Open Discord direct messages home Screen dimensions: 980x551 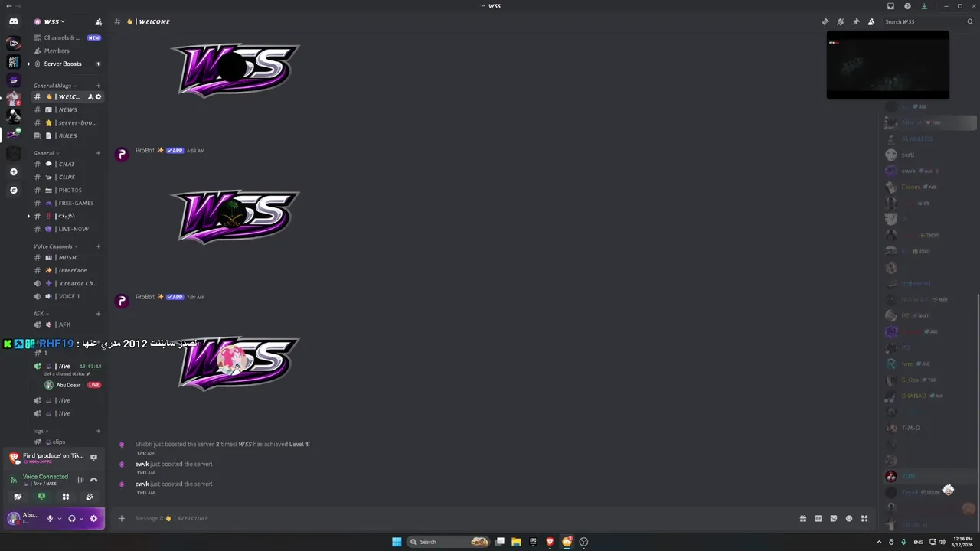(x=13, y=22)
